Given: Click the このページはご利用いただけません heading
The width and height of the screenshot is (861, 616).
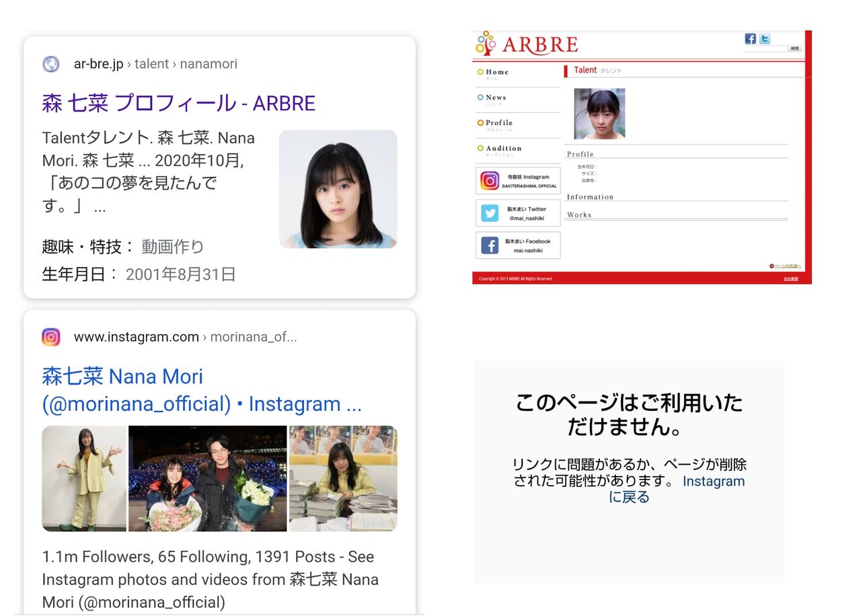Looking at the screenshot, I should coord(629,414).
